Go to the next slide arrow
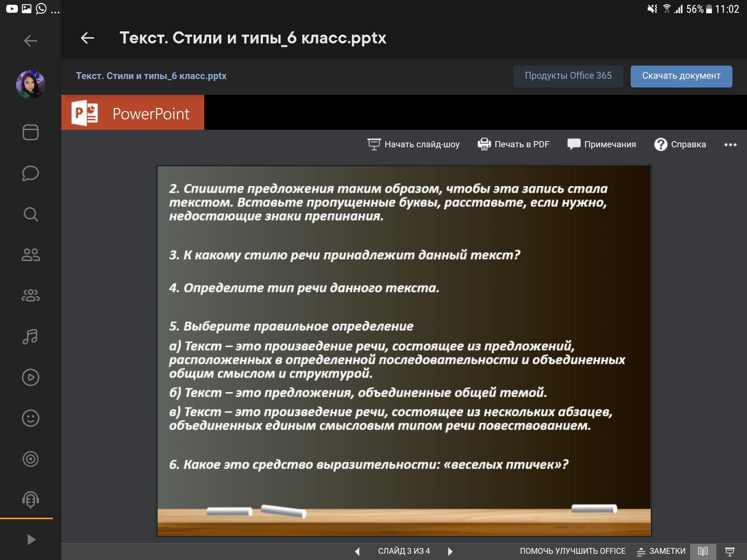Screen dimensions: 747x560 point(450,551)
